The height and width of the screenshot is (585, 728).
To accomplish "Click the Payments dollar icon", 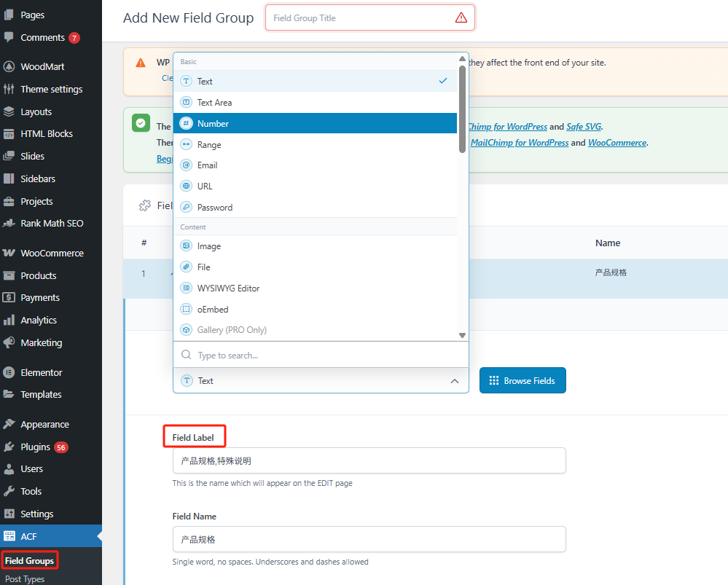I will point(9,297).
